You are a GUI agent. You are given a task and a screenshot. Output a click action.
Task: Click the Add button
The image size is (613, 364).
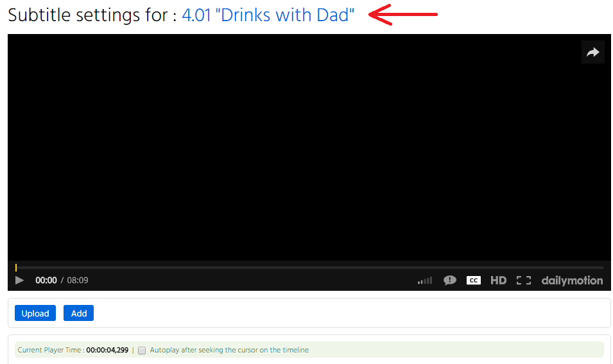tap(78, 313)
